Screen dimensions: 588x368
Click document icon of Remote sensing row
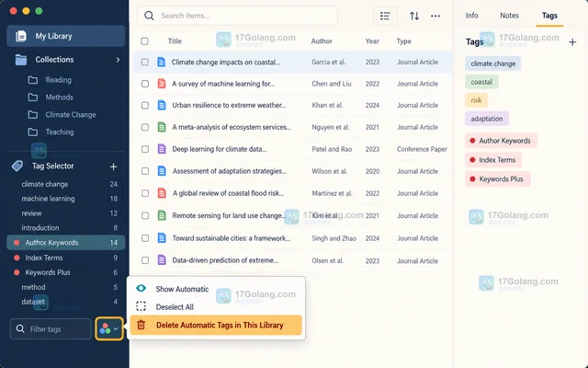162,215
